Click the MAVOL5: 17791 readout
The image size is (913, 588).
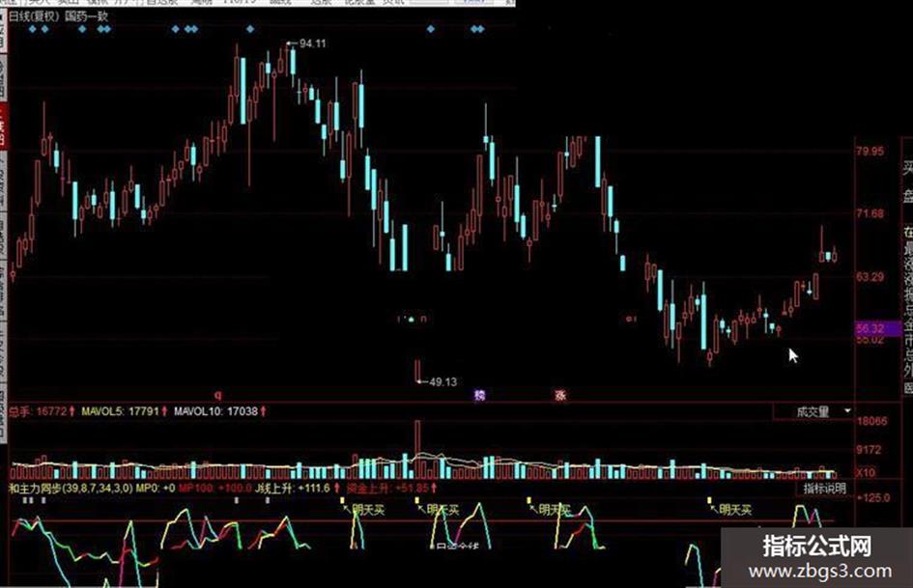(x=125, y=411)
